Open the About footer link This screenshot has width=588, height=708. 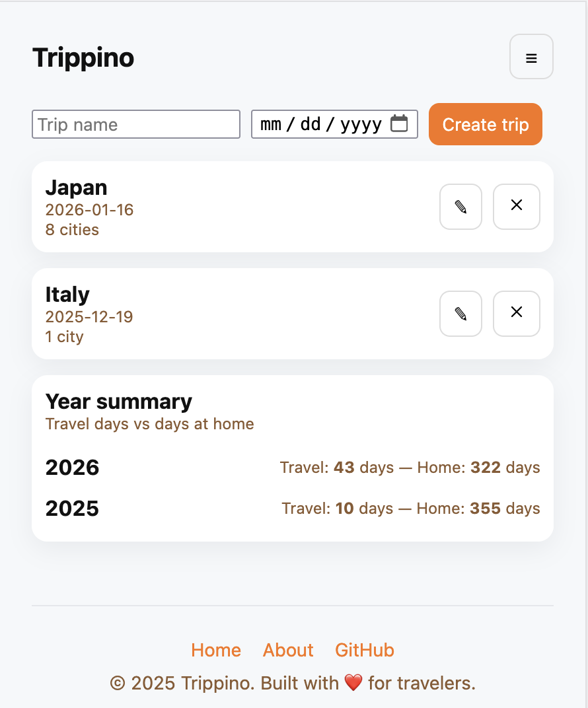coord(288,650)
